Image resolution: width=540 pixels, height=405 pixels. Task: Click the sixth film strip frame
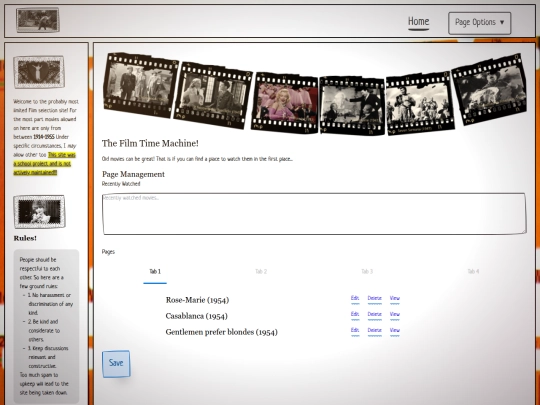point(489,89)
